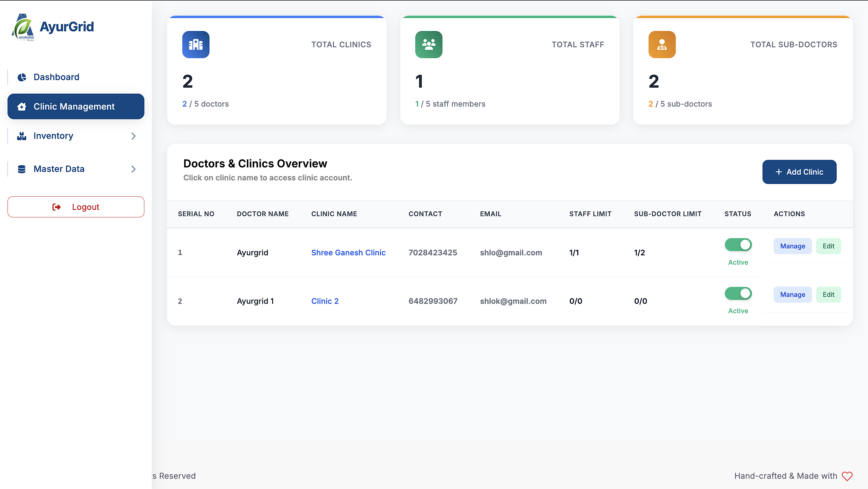Click the Serial No column header

click(196, 214)
